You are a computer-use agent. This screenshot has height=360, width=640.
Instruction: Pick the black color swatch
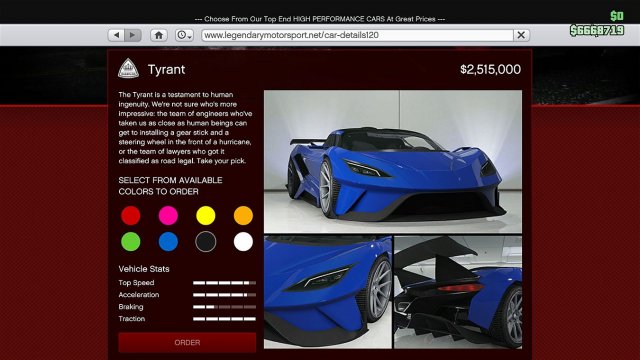206,242
